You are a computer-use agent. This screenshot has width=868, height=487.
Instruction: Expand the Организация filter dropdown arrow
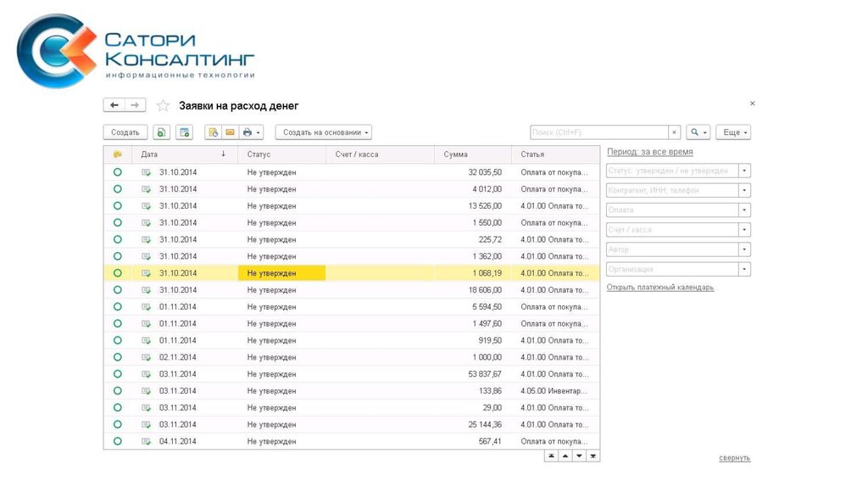click(744, 269)
